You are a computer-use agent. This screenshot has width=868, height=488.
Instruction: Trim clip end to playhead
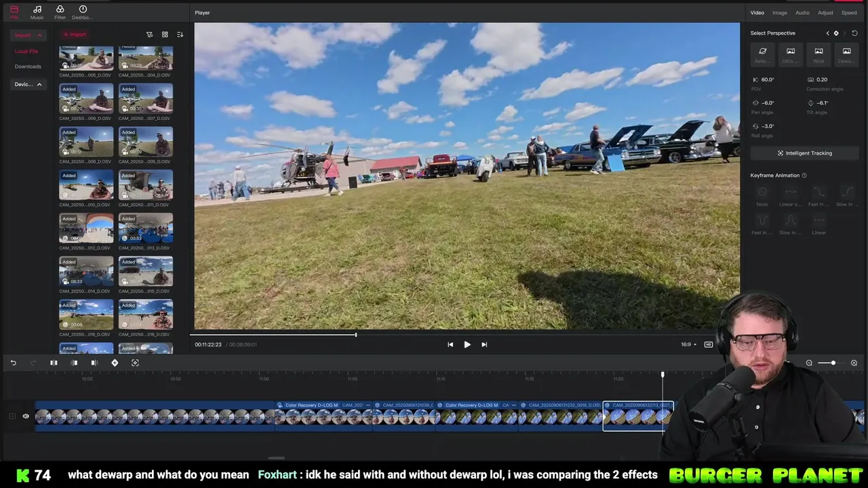tap(94, 363)
